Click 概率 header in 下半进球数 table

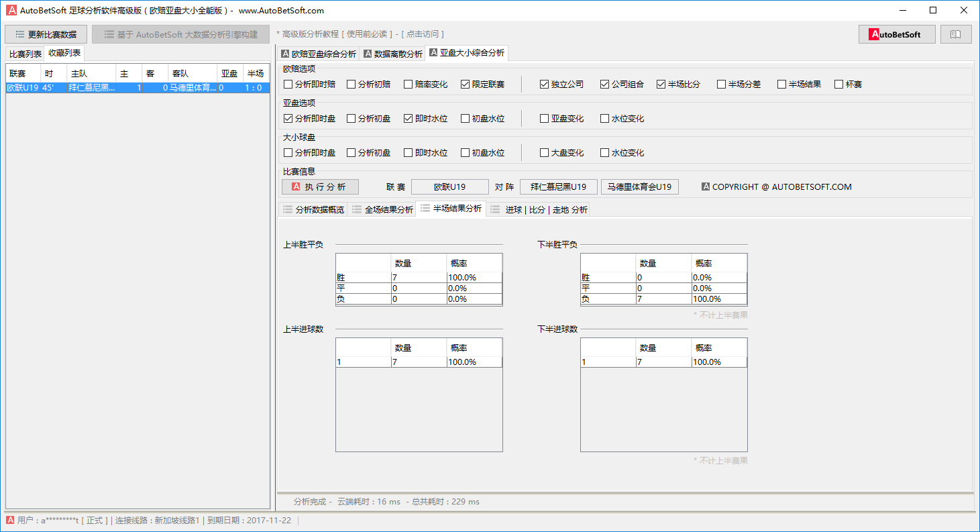pyautogui.click(x=719, y=348)
